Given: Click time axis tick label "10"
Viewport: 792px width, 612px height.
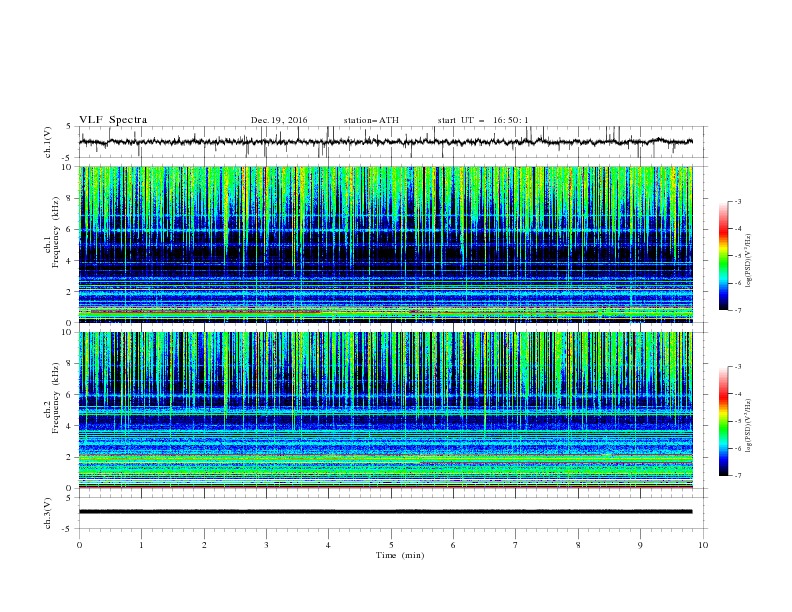Looking at the screenshot, I should [x=703, y=545].
